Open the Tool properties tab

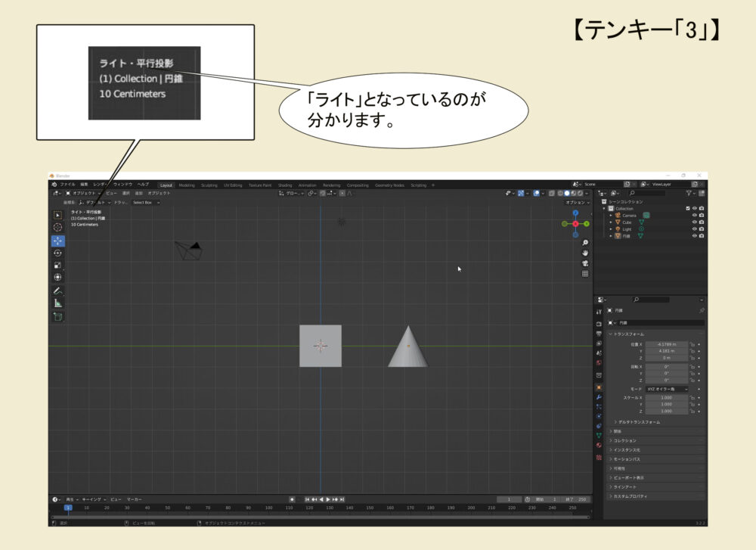click(599, 312)
